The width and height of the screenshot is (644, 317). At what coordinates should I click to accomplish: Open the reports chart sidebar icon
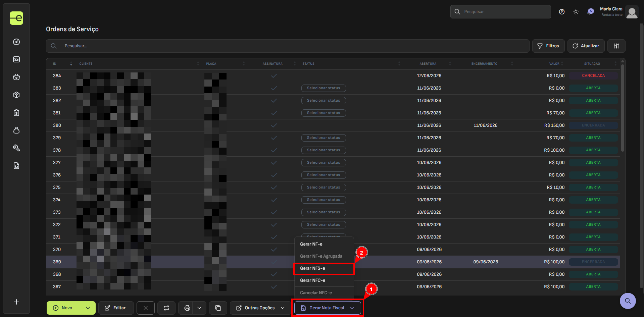pos(16,166)
